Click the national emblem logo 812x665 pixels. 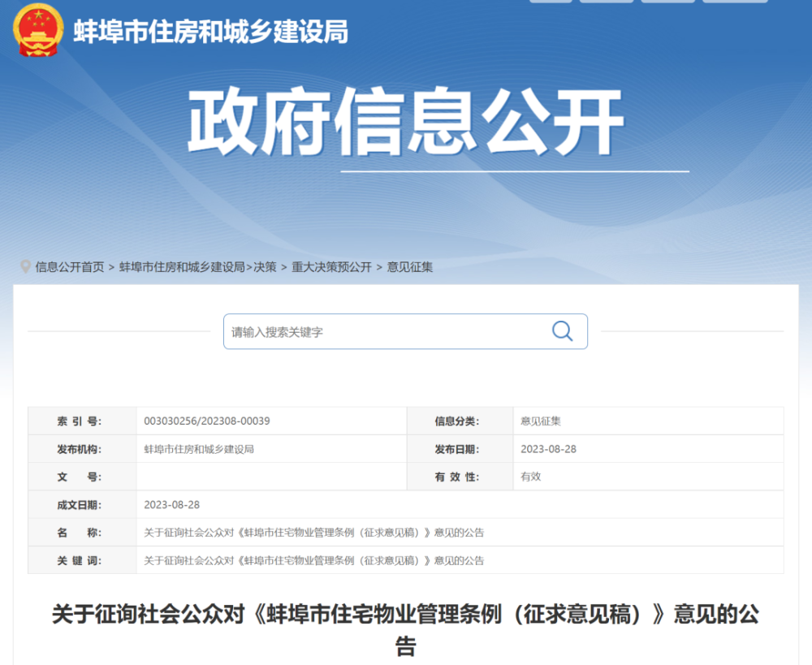click(x=38, y=30)
